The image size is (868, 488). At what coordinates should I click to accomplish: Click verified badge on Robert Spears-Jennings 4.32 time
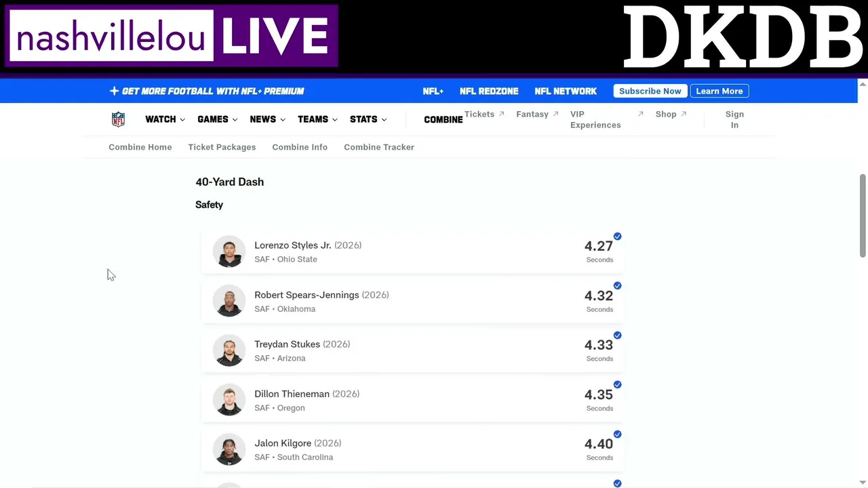617,286
